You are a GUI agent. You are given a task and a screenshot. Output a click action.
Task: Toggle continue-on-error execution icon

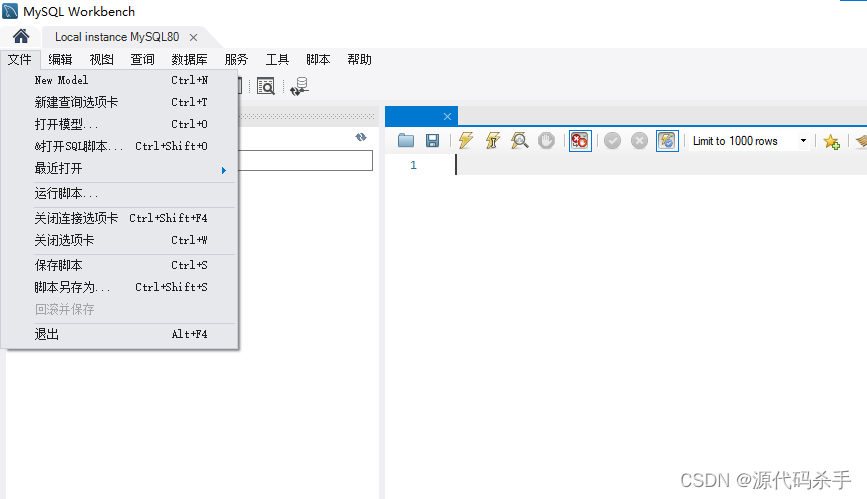580,141
